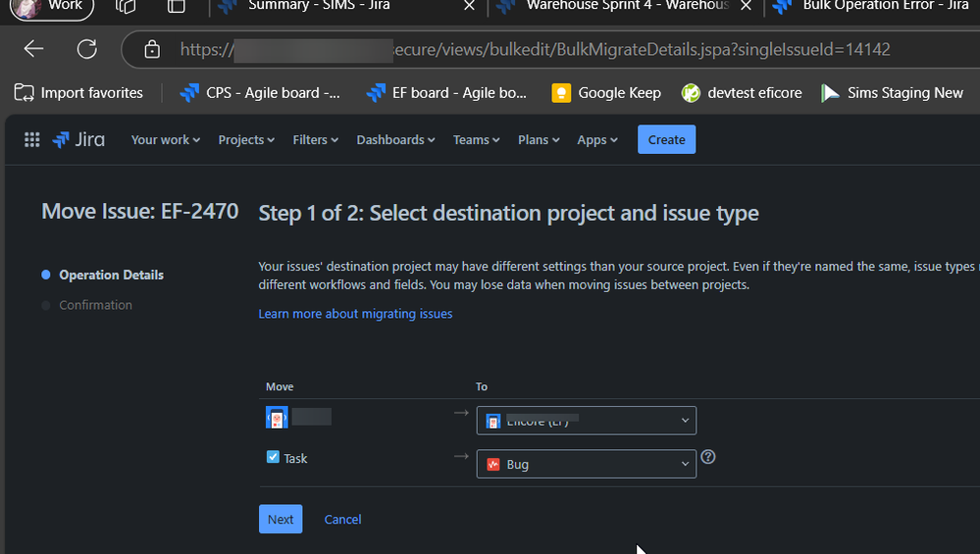Open devtest eficore bookmark
This screenshot has height=554, width=980.
[742, 93]
